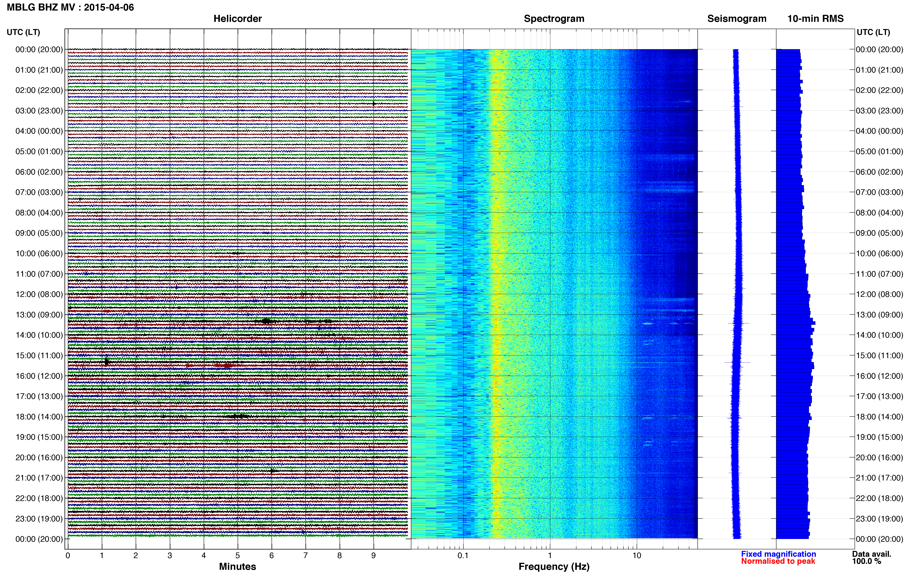This screenshot has height=578, width=924.
Task: Click left time label '18:00 (14:00)'
Action: 39,417
